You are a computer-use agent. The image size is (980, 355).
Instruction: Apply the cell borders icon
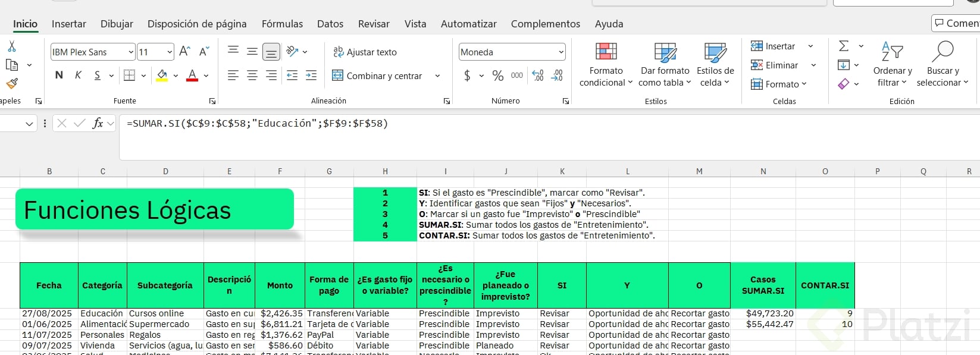[129, 76]
